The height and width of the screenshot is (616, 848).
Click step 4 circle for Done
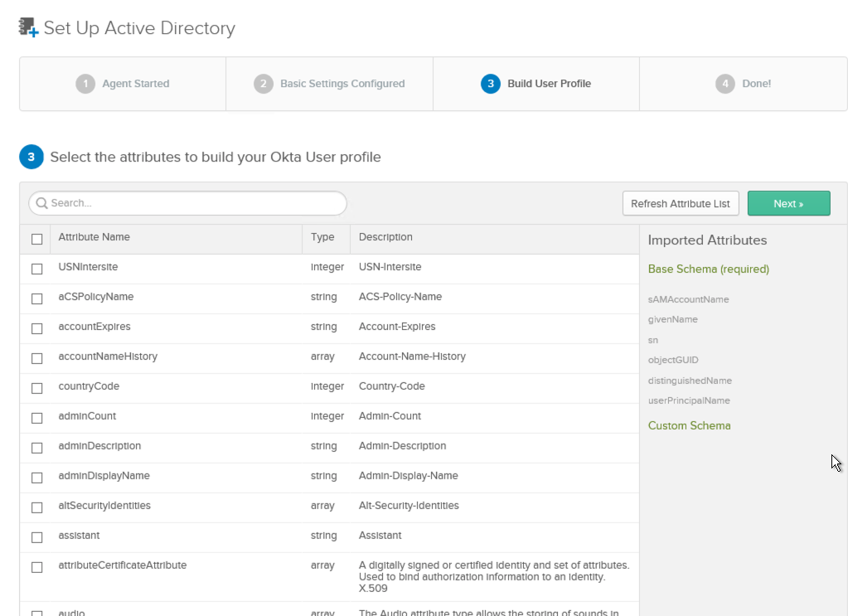click(725, 84)
